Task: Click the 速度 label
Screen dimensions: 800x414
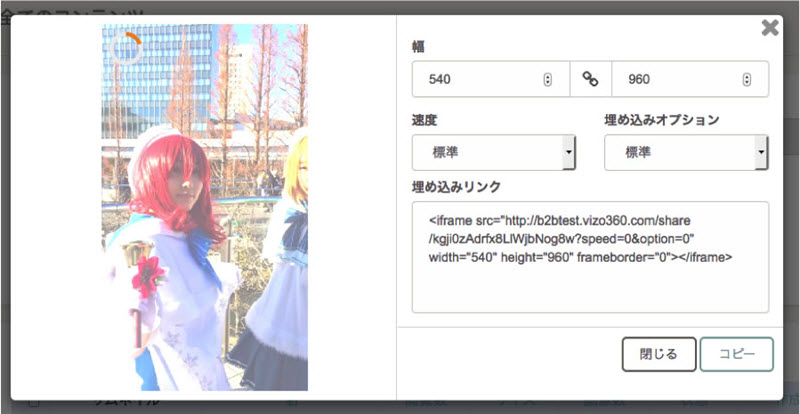Action: 425,120
